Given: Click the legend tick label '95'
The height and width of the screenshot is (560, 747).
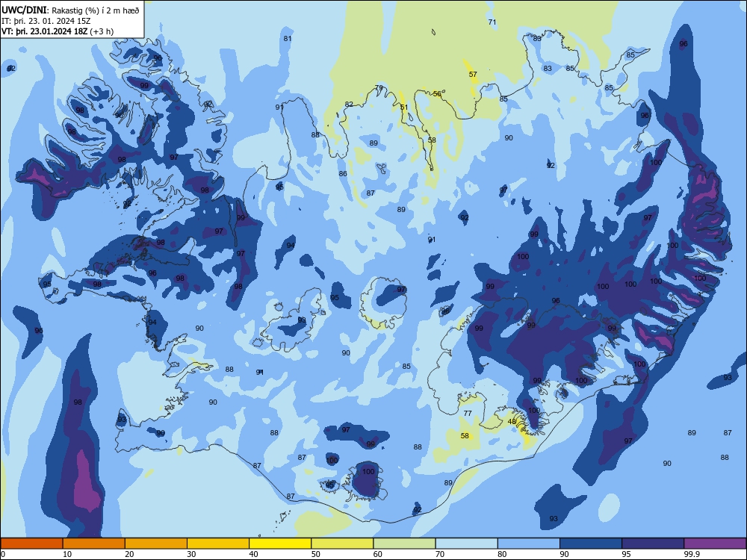Looking at the screenshot, I should tap(626, 554).
